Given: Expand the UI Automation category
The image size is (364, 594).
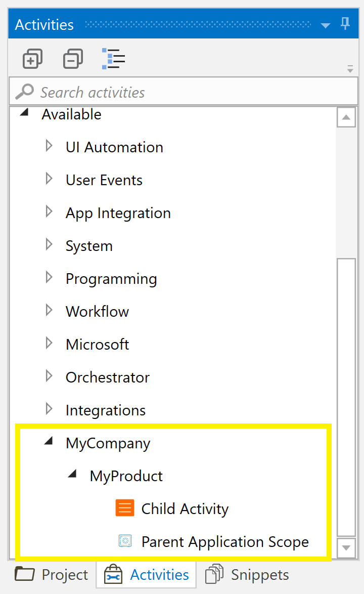Looking at the screenshot, I should 49,145.
